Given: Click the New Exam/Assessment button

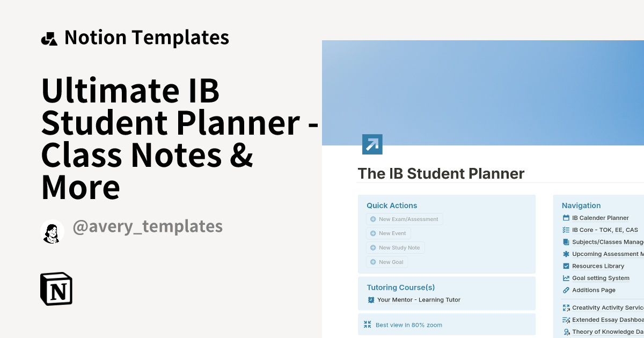Looking at the screenshot, I should 404,219.
